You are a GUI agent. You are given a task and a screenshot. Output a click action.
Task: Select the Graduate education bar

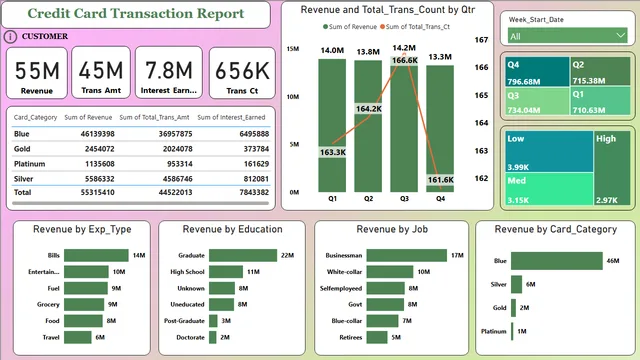tap(243, 256)
